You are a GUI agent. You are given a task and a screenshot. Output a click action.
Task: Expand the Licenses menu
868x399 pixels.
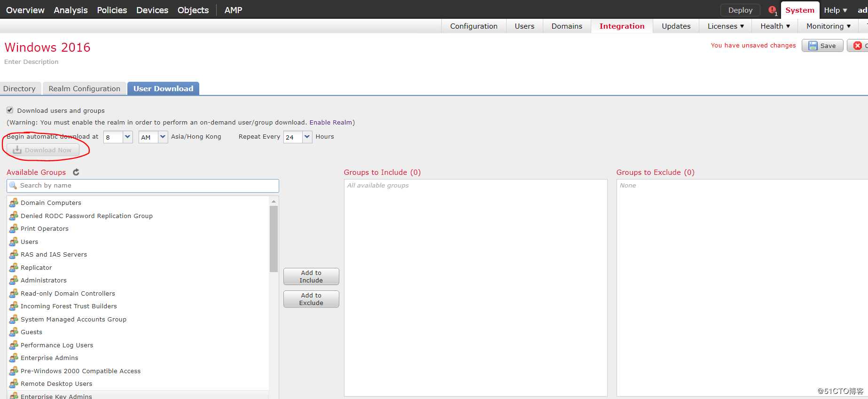726,26
